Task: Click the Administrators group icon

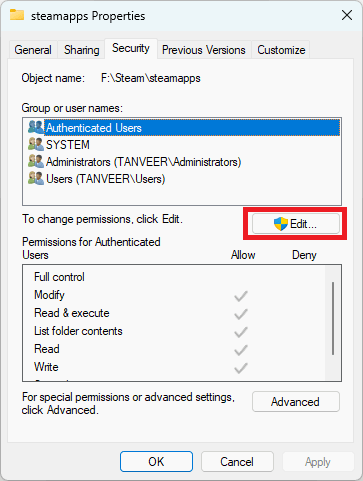Action: pos(36,161)
